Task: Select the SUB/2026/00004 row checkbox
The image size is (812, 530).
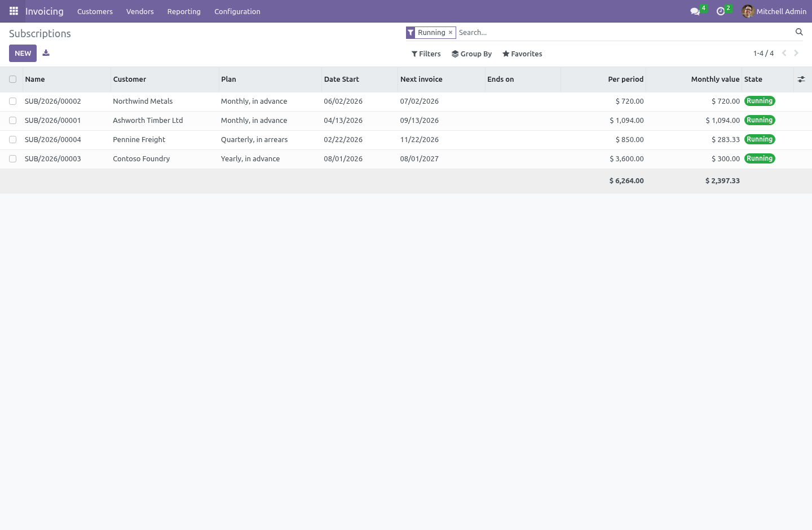Action: 12,140
